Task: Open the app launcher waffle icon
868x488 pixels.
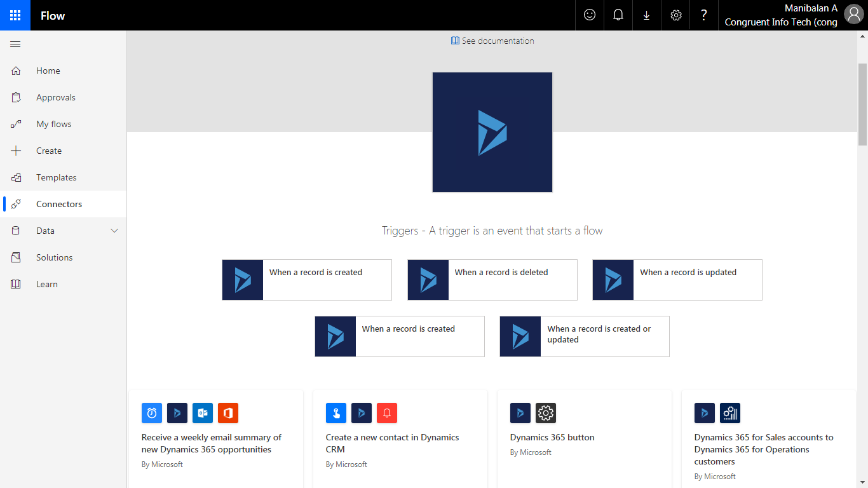Action: (x=15, y=15)
